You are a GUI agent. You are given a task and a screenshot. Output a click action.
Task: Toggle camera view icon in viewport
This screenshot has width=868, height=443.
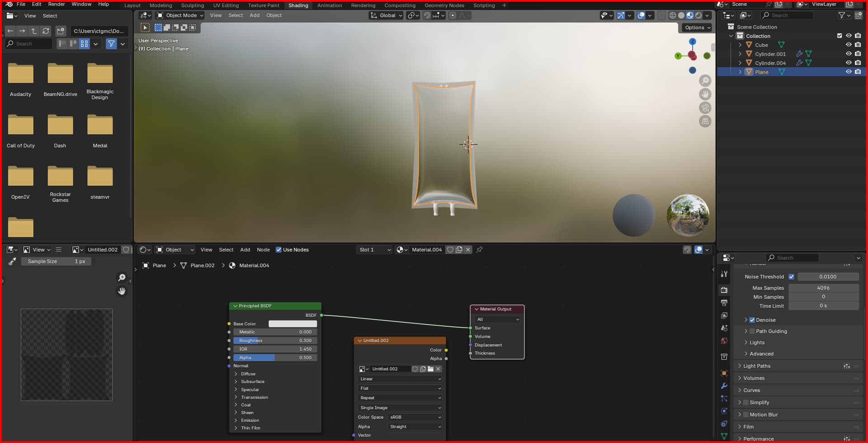click(705, 108)
